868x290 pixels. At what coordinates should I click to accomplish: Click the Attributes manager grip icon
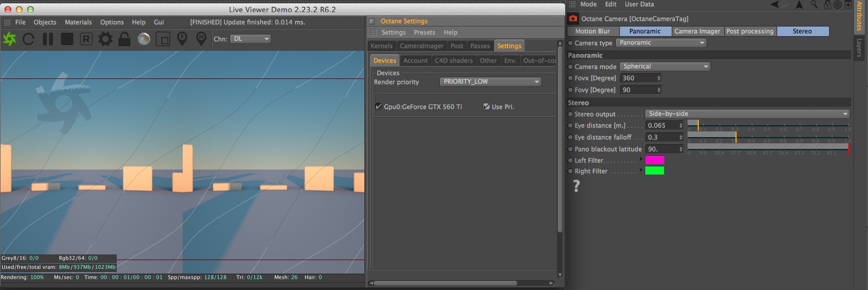[572, 4]
